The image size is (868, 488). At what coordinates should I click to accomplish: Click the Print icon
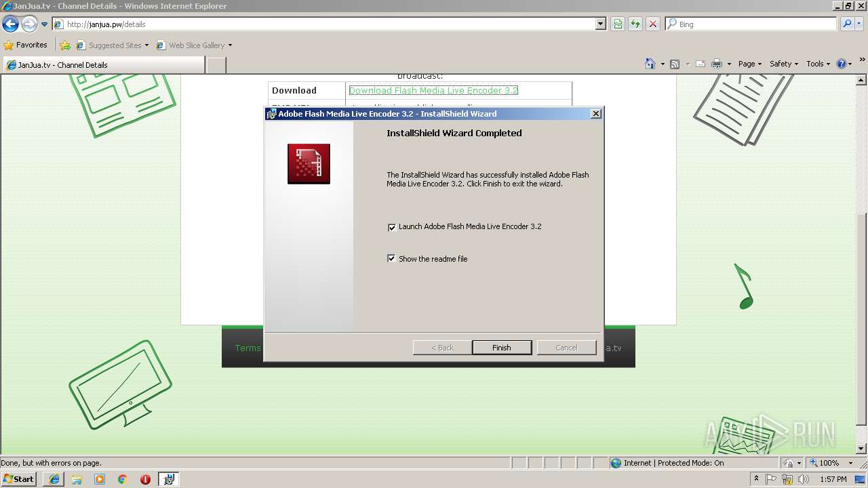(x=717, y=64)
